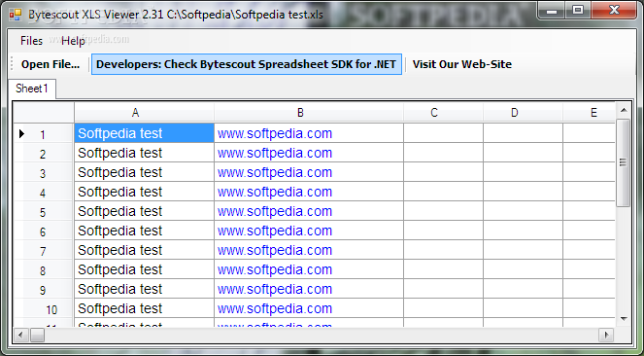Click the horizontal scrollbar thumb
644x356 pixels.
tap(37, 335)
